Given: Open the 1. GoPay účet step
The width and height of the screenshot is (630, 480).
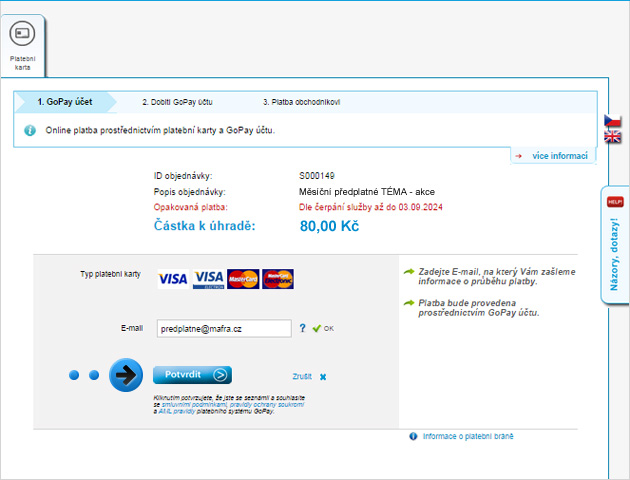Looking at the screenshot, I should [64, 102].
